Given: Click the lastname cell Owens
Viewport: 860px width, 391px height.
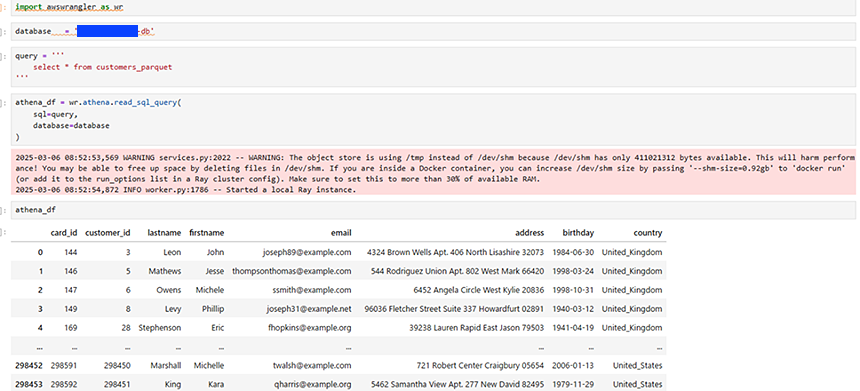Looking at the screenshot, I should [x=168, y=290].
